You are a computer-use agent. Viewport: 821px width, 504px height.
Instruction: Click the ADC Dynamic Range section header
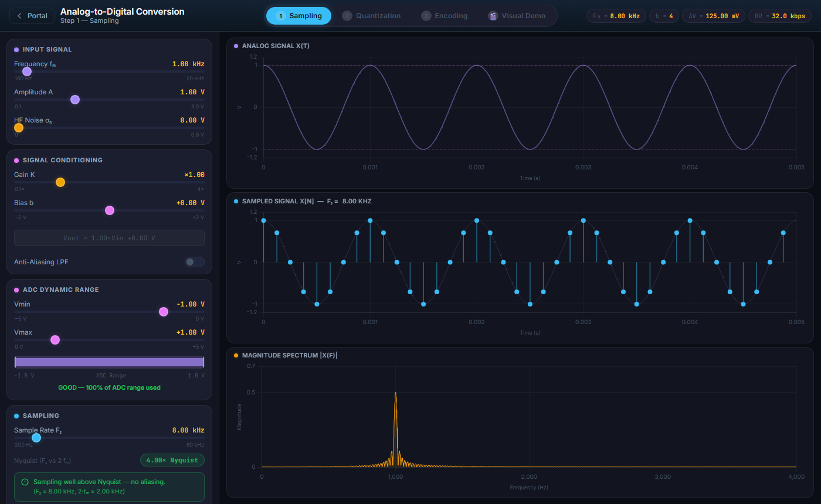tap(61, 290)
